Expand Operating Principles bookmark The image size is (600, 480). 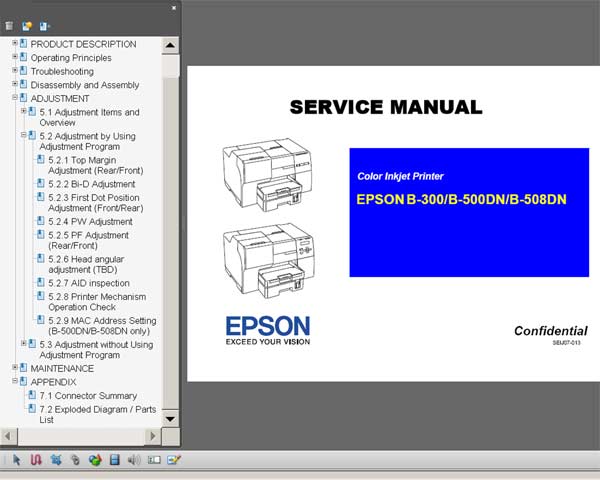coord(15,57)
